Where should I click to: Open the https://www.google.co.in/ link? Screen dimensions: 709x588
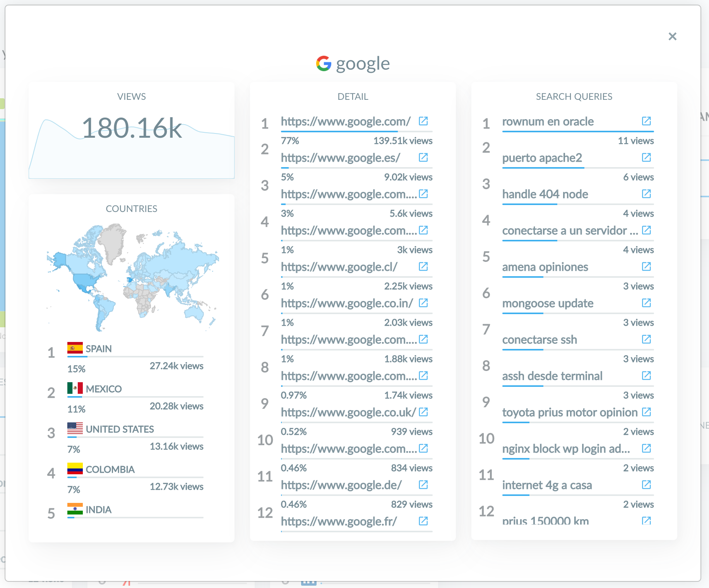pyautogui.click(x=347, y=303)
